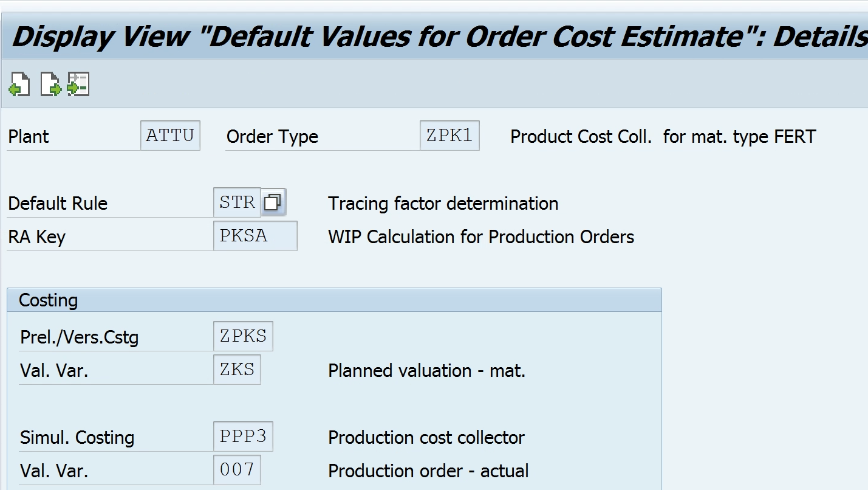The width and height of the screenshot is (868, 490).
Task: Click the 'Production order - actual' description
Action: (x=428, y=471)
